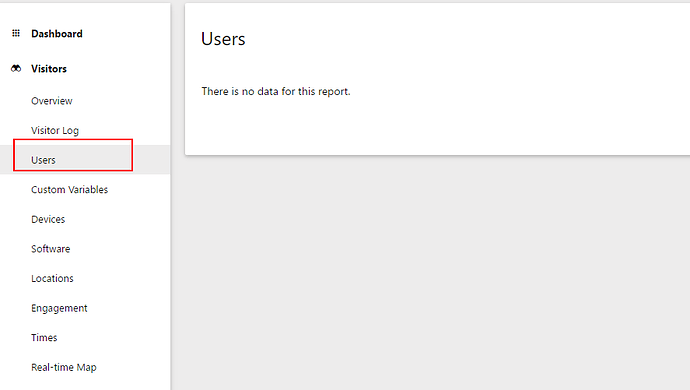
Task: View the Locations report
Action: coord(52,278)
